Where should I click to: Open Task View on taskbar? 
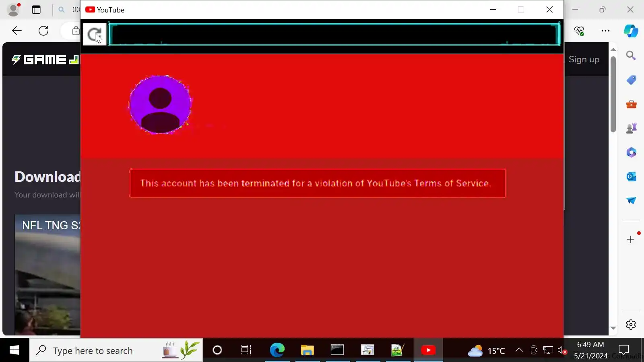pyautogui.click(x=246, y=350)
